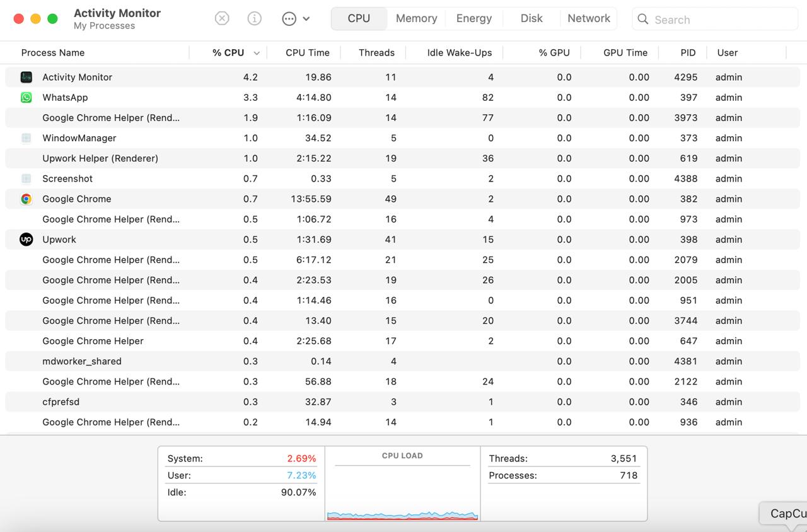
Task: Select the Disk tab
Action: (531, 18)
